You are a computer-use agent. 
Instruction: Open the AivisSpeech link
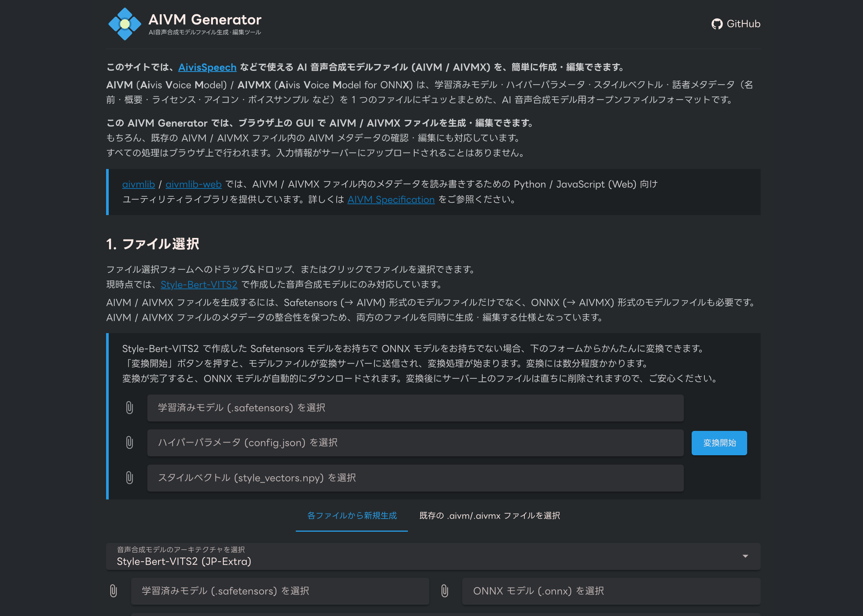tap(207, 67)
